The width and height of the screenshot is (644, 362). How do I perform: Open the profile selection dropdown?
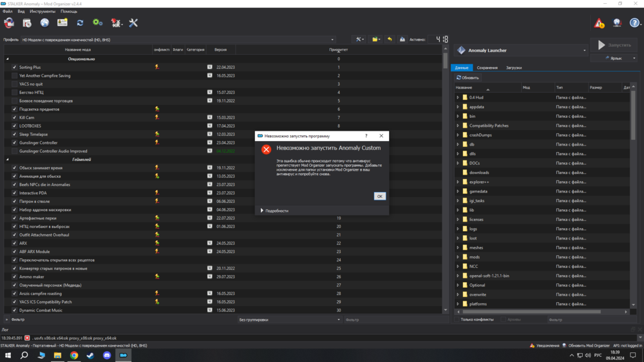[178, 39]
